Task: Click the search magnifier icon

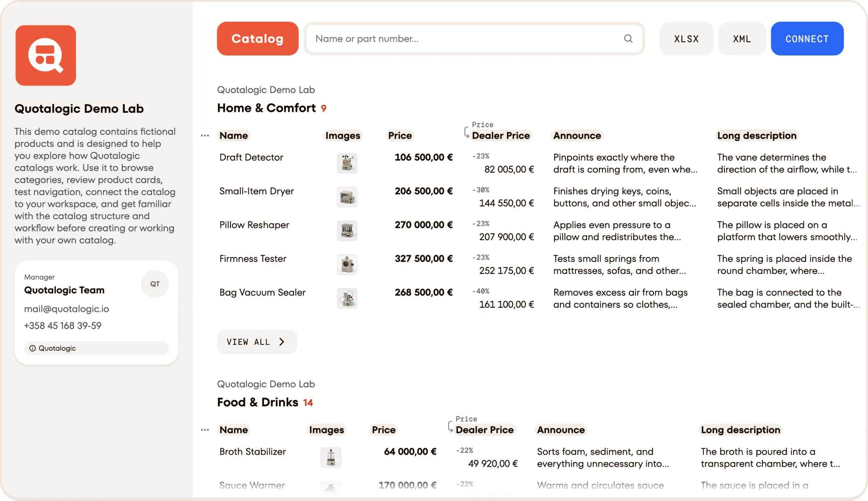Action: 628,39
